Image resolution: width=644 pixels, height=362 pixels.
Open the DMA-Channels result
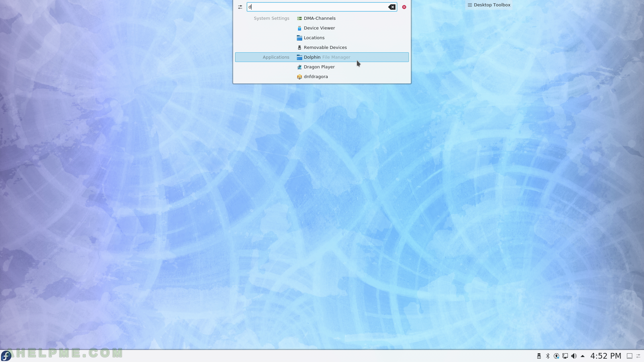pyautogui.click(x=322, y=18)
